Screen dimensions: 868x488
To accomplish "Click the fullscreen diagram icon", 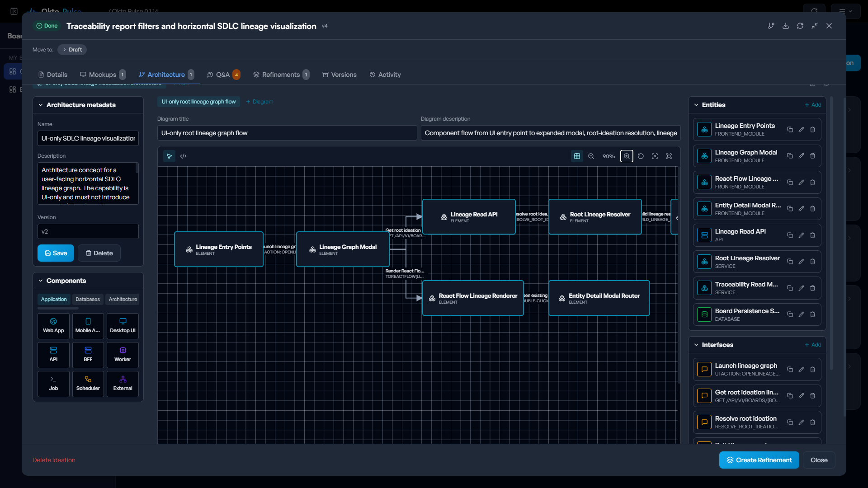I will [669, 156].
